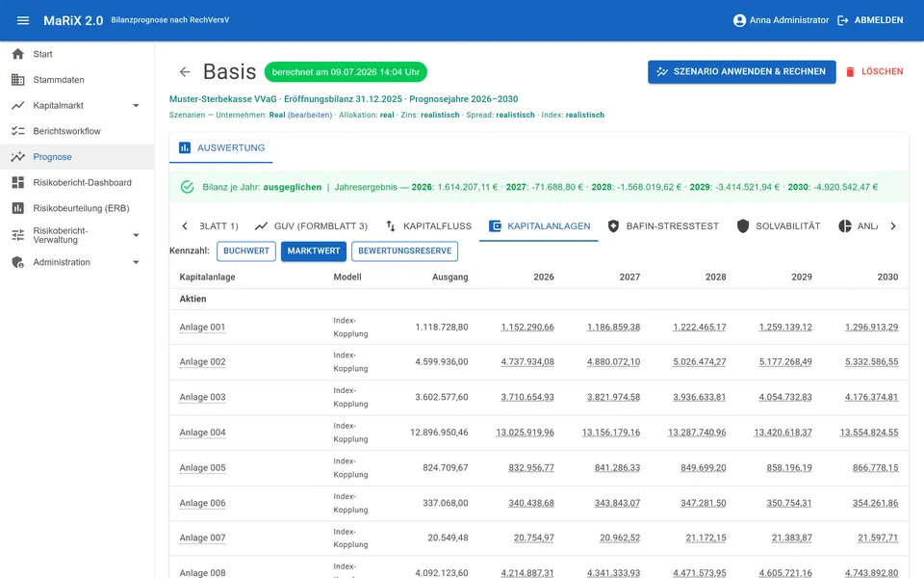Image resolution: width=924 pixels, height=578 pixels.
Task: Expand the Kapitalmarkt sidebar menu
Action: click(x=136, y=106)
